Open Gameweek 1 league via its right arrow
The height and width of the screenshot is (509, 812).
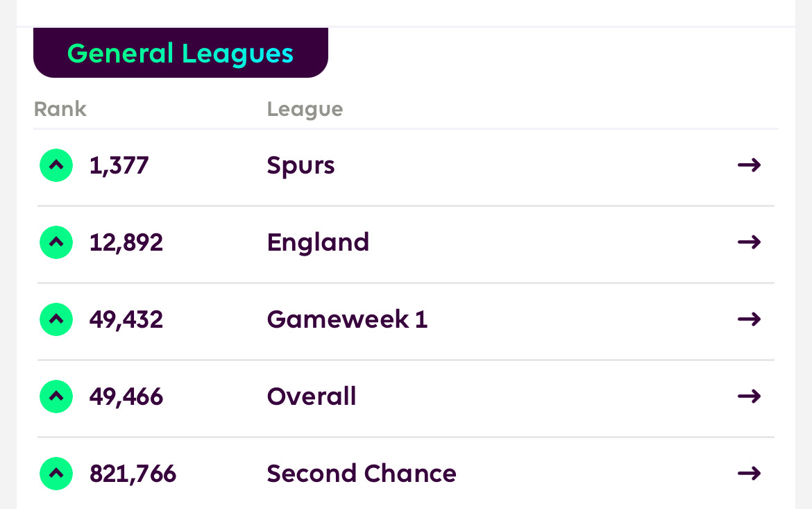pyautogui.click(x=750, y=319)
